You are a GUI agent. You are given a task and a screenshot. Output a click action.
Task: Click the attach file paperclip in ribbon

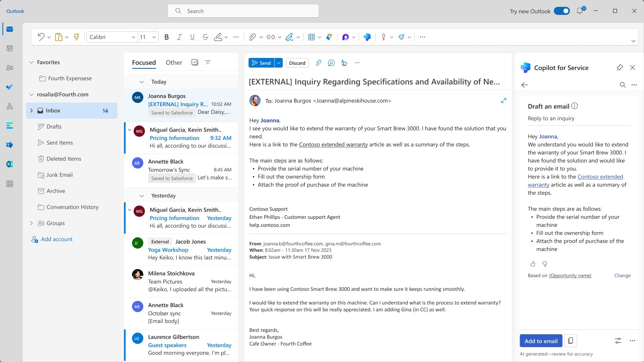(252, 37)
